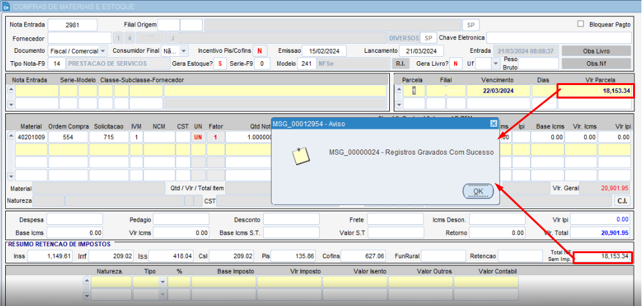Select the Vencimento 22/03/2024 cell
644x306 pixels.
coord(497,90)
